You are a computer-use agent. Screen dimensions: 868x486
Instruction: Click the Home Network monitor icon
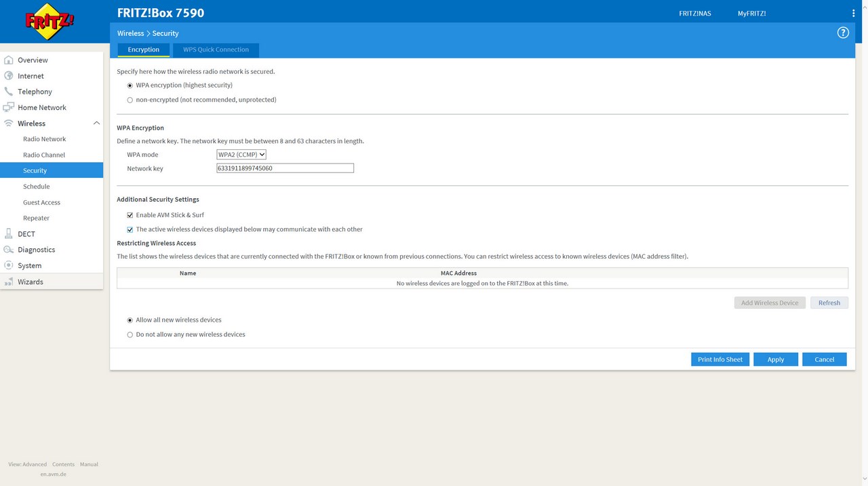coord(9,107)
